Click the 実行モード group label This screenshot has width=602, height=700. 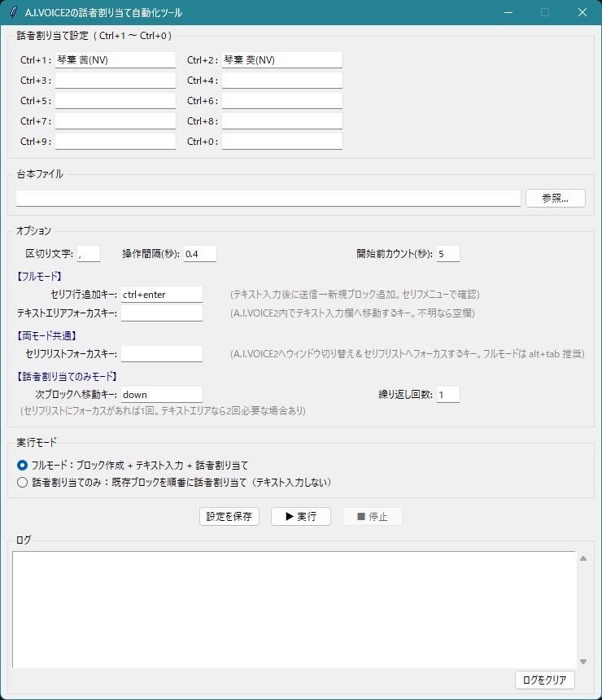pyautogui.click(x=36, y=443)
